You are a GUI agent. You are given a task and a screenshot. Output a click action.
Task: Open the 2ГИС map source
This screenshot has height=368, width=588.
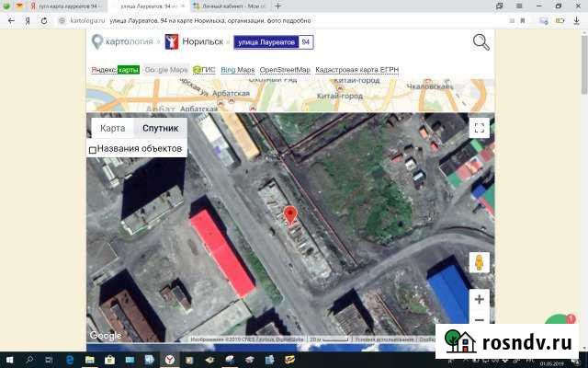coord(204,70)
